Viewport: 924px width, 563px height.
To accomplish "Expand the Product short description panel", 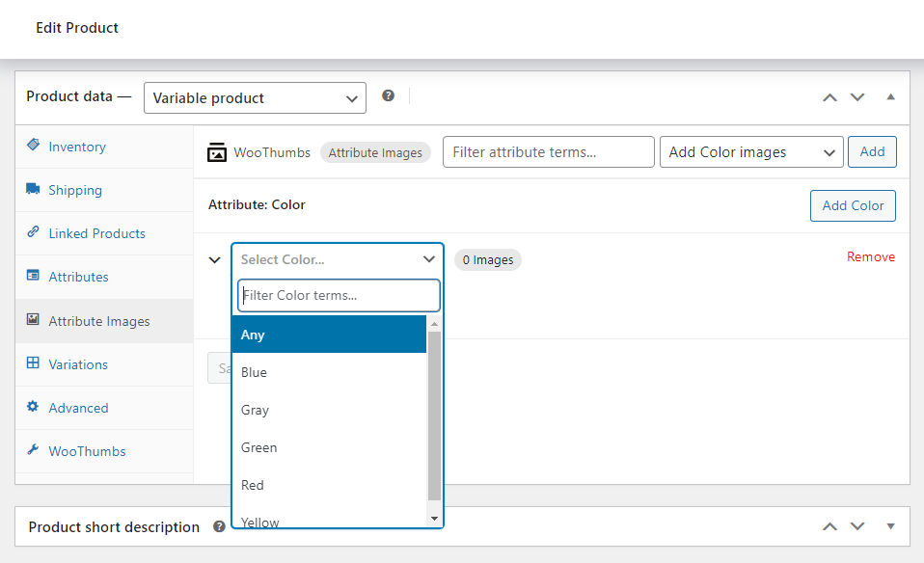I will pos(890,526).
